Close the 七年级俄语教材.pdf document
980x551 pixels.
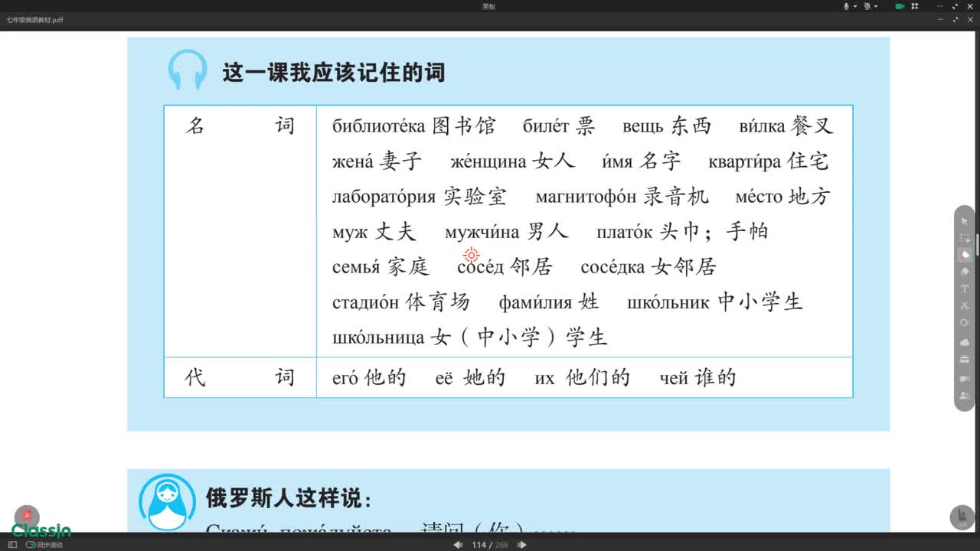[x=970, y=20]
